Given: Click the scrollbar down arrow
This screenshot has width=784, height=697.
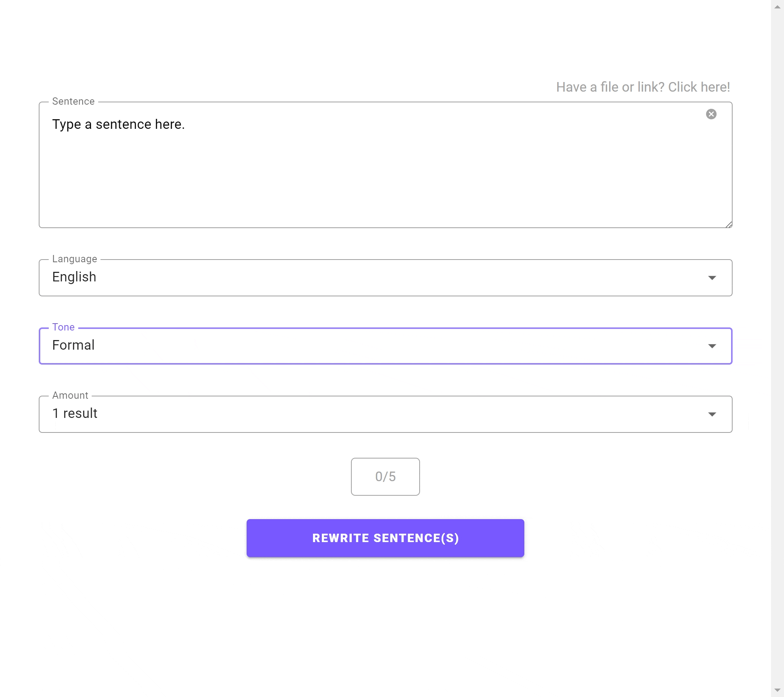Looking at the screenshot, I should [777, 690].
